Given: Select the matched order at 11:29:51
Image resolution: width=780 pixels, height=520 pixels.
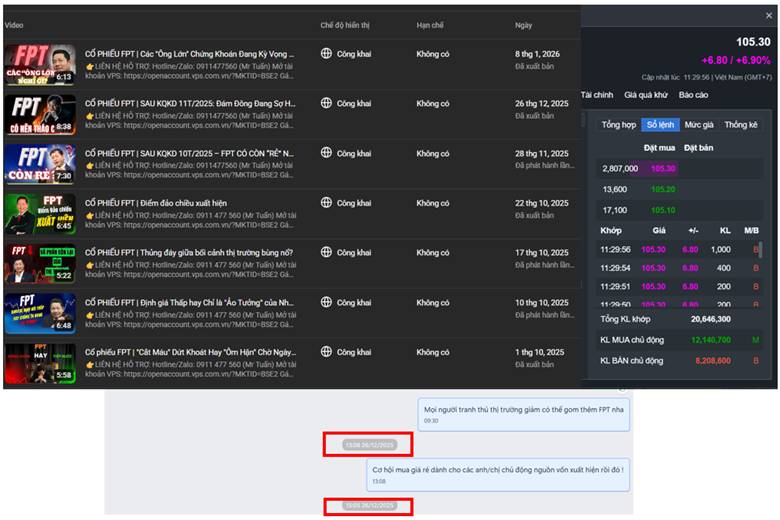Looking at the screenshot, I should [679, 287].
